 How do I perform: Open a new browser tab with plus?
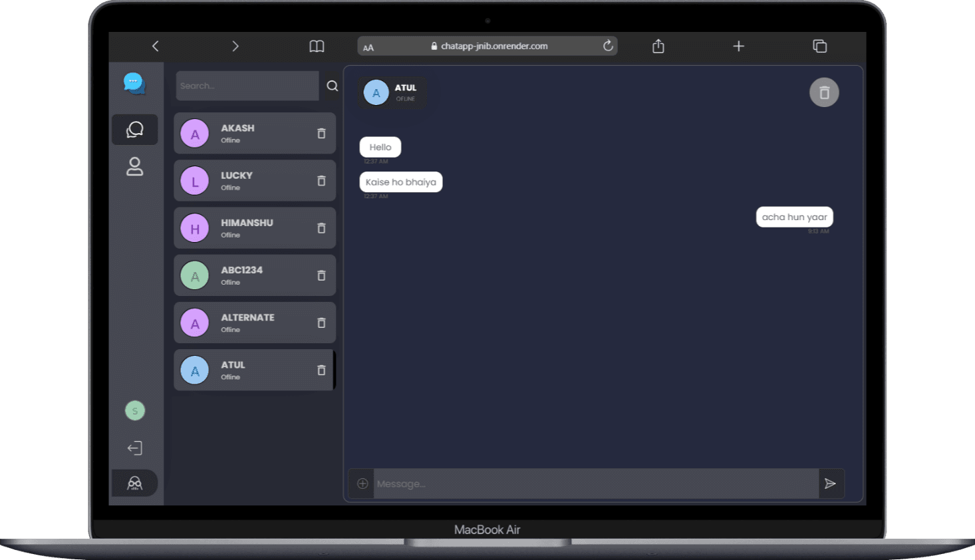[738, 46]
